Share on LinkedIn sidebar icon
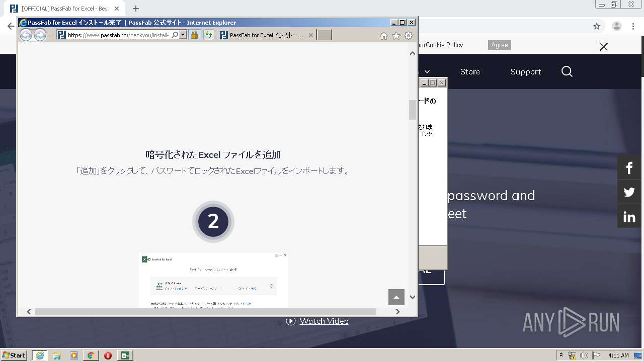The height and width of the screenshot is (362, 644). 629,217
